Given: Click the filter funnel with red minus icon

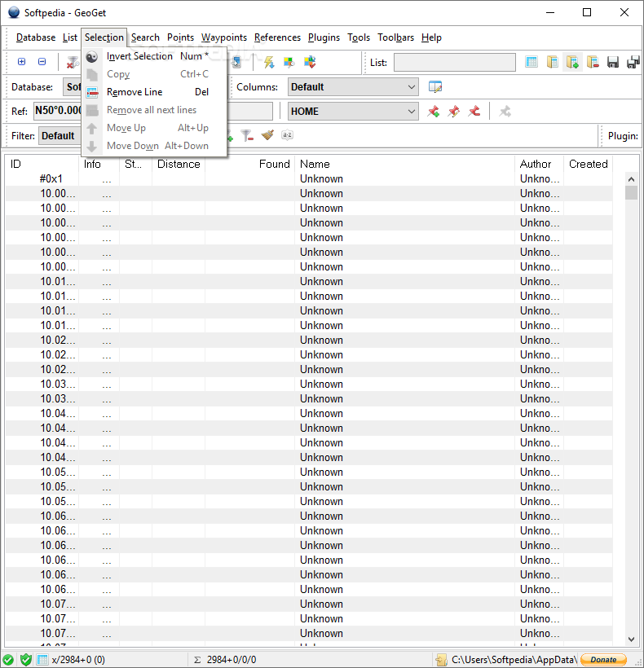Looking at the screenshot, I should pos(247,135).
